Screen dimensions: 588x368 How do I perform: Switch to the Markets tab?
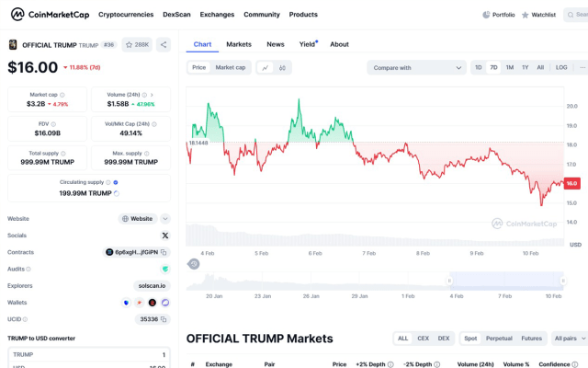point(239,44)
